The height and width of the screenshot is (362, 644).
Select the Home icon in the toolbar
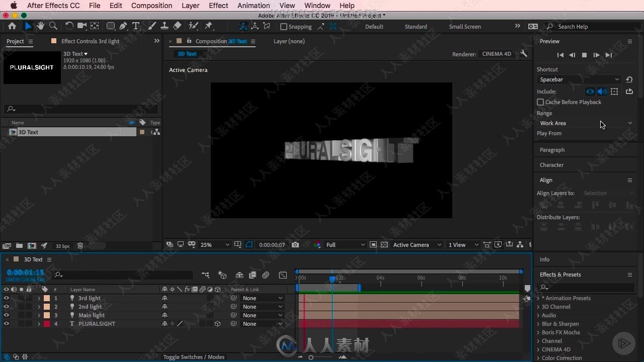[x=12, y=26]
